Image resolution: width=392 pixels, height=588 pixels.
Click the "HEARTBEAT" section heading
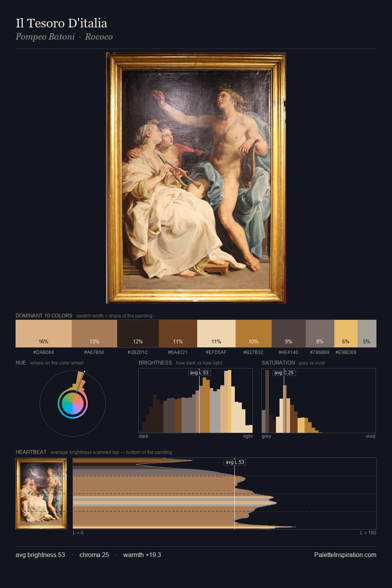click(x=31, y=452)
